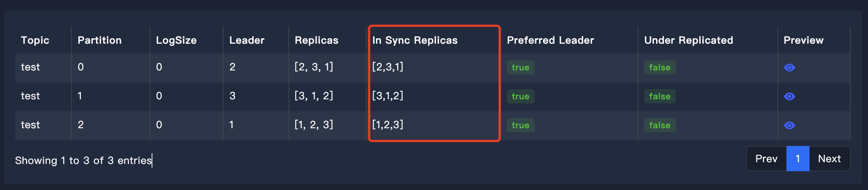Screen dimensions: 868x190
Task: Click the false badge in partition 1 row
Action: pyautogui.click(x=660, y=96)
